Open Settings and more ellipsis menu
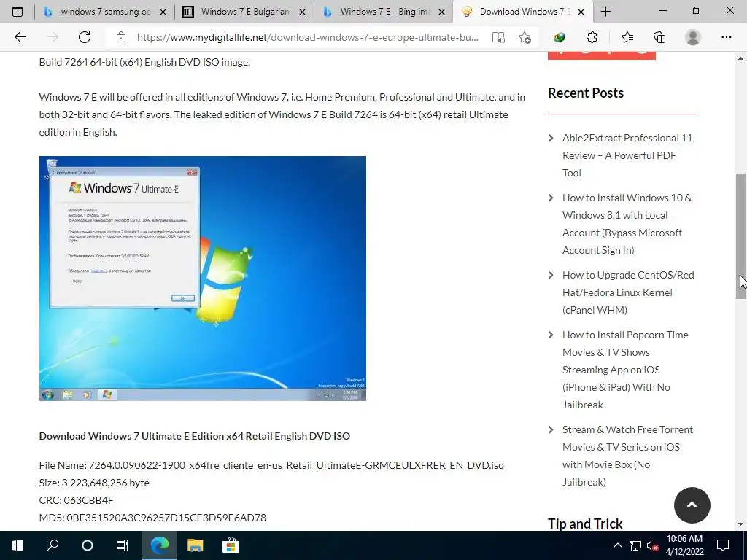The height and width of the screenshot is (560, 747). click(726, 37)
